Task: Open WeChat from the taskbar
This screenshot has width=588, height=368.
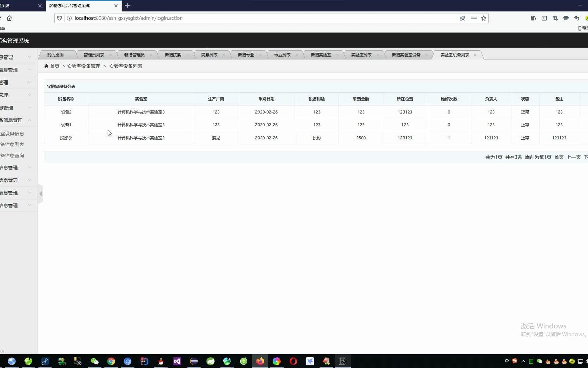Action: tap(94, 361)
